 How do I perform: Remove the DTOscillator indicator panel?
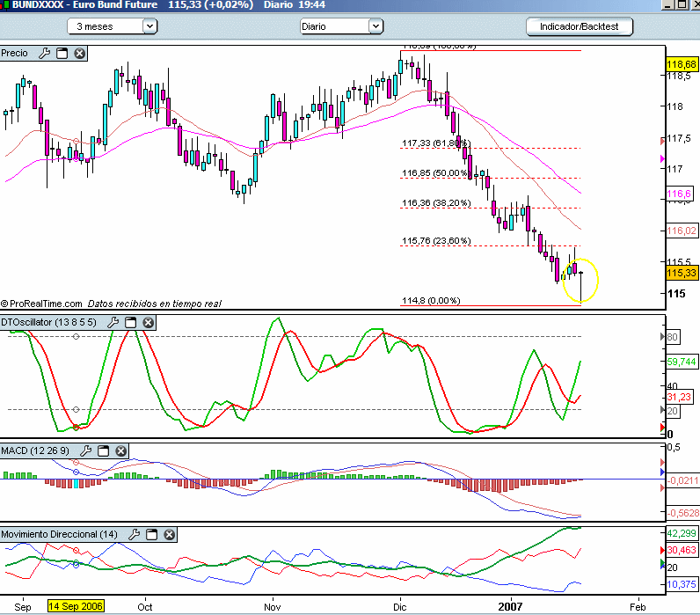click(148, 323)
